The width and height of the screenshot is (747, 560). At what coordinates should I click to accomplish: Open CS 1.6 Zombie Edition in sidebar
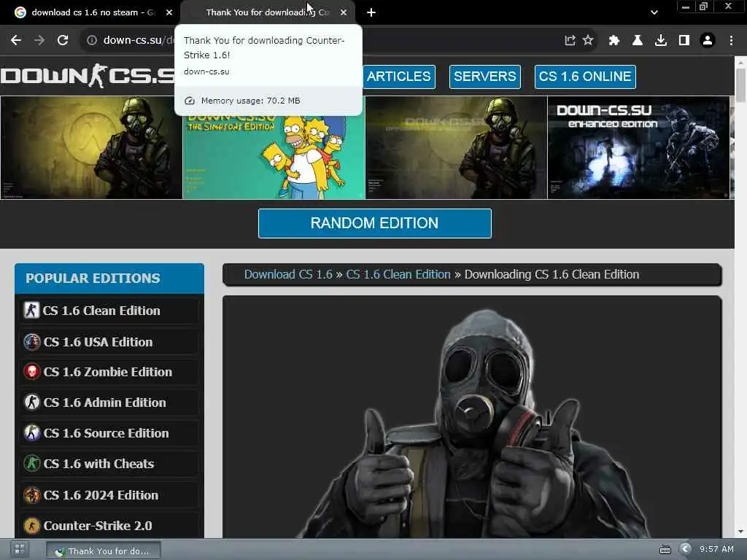point(109,372)
